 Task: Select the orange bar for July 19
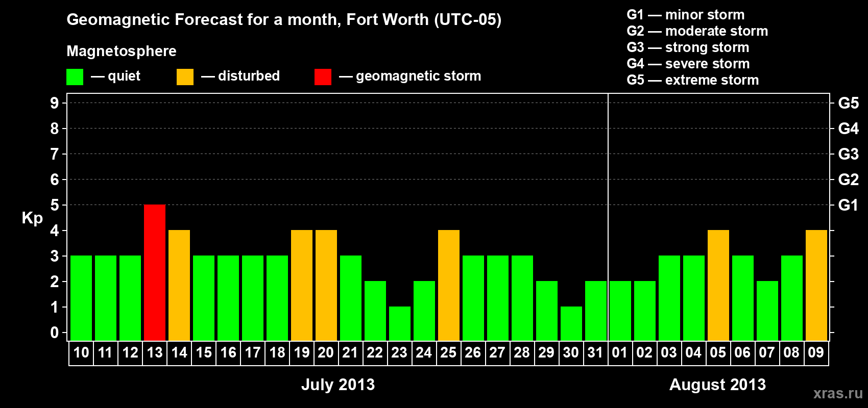click(x=302, y=285)
